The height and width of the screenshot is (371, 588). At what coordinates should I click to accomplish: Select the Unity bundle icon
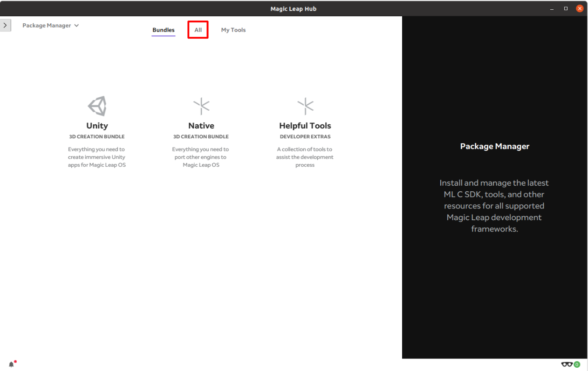pos(97,106)
